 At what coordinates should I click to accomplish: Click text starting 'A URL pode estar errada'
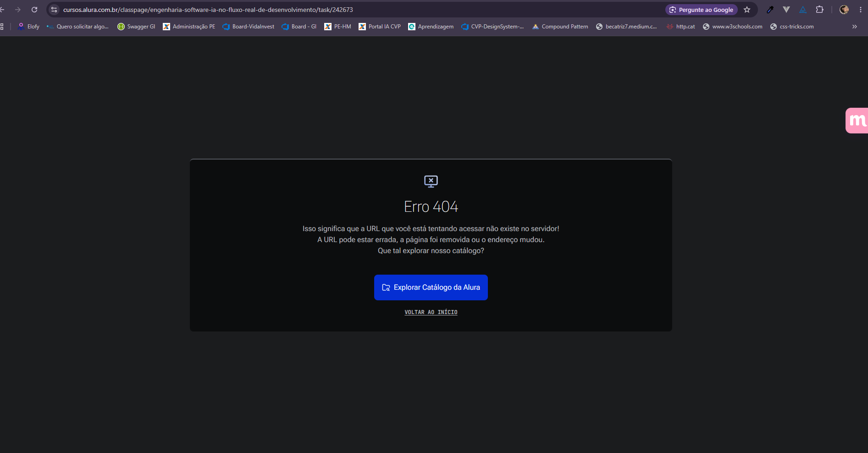(x=431, y=240)
